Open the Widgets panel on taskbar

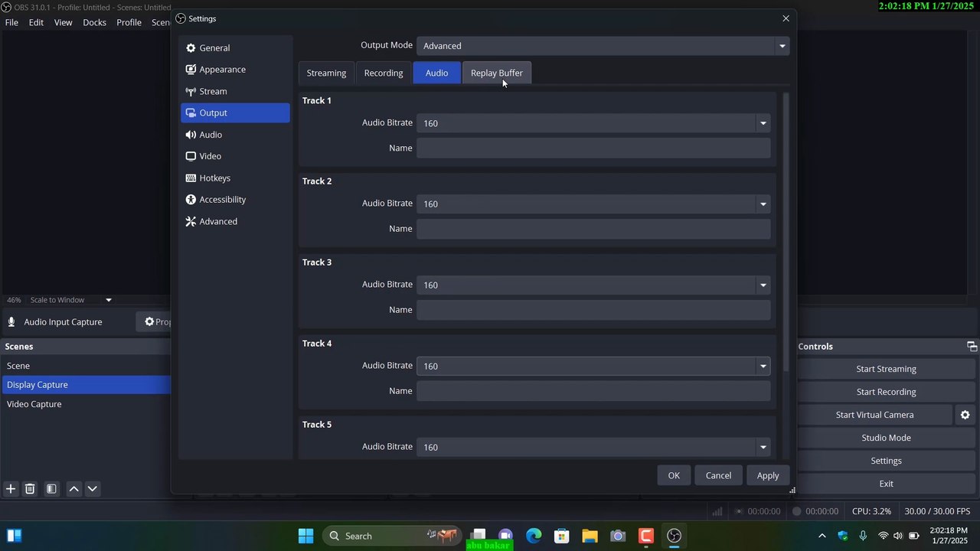pyautogui.click(x=15, y=536)
